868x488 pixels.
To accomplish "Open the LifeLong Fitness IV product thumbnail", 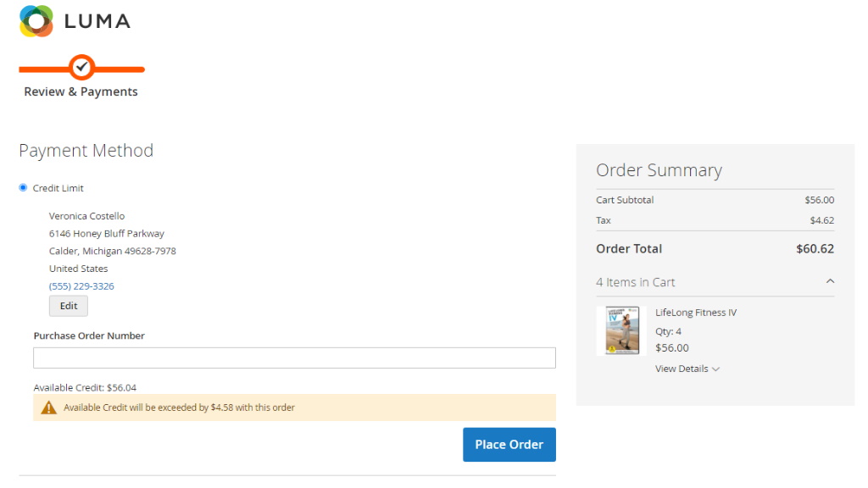I will (621, 331).
